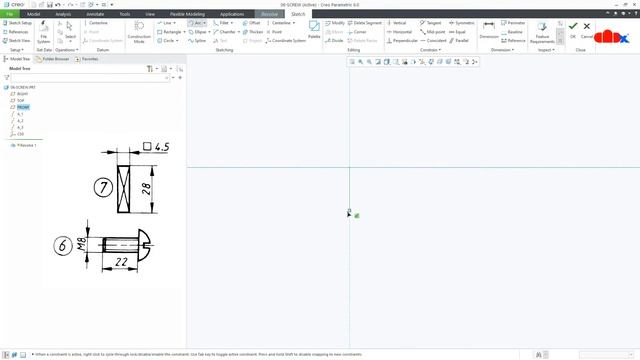
Task: Apply the Tangent constraint
Action: (x=430, y=23)
